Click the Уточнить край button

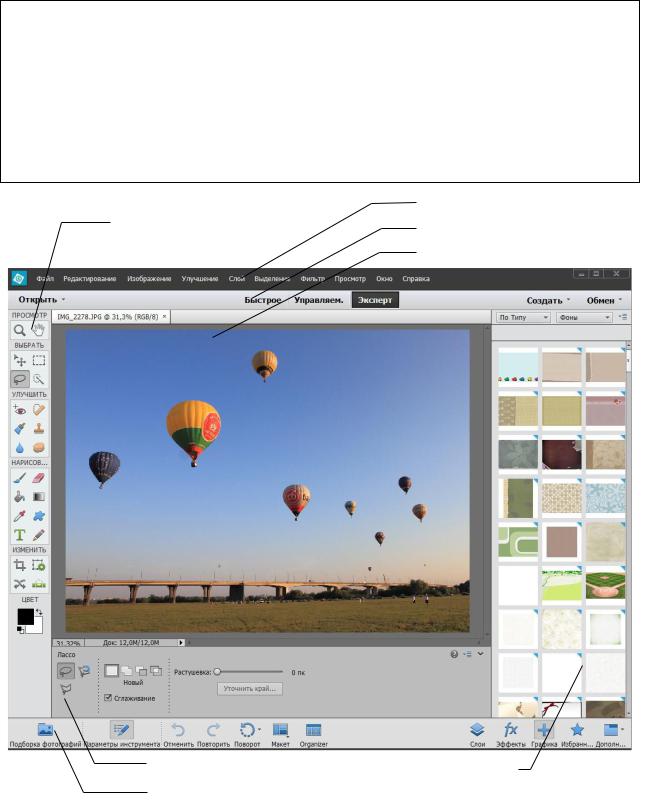(x=250, y=688)
